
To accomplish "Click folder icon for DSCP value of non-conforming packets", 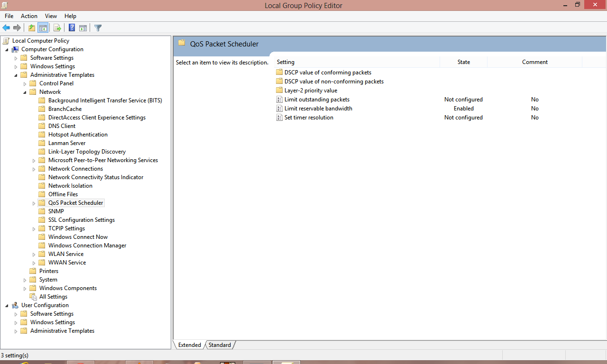I will pos(279,82).
